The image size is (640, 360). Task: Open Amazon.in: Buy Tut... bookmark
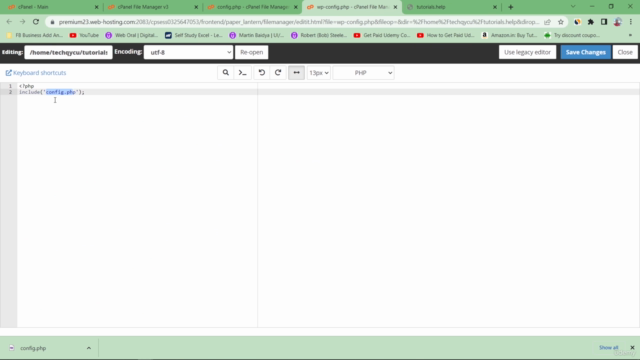509,36
